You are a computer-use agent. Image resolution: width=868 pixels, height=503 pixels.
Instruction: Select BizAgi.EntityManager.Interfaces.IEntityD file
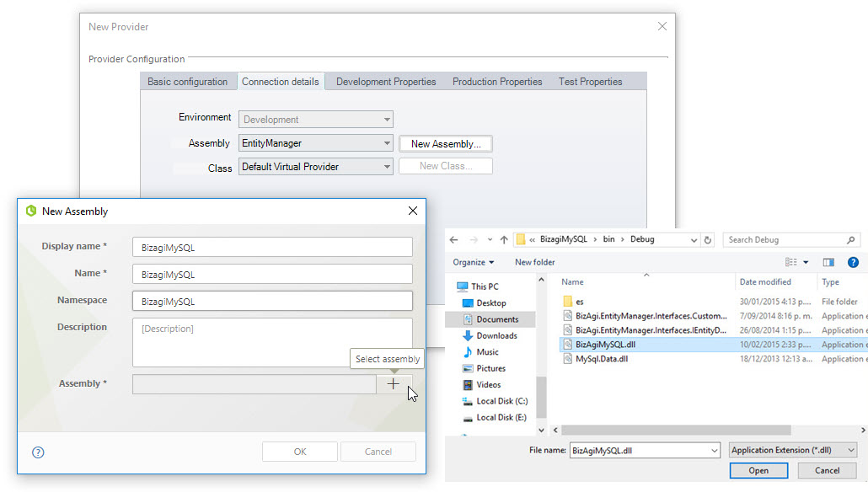coord(645,330)
